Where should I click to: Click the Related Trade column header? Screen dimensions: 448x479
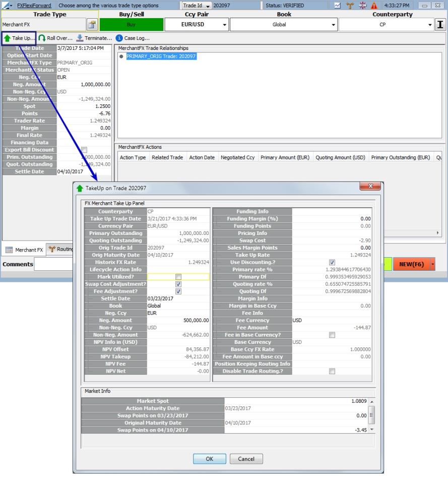pyautogui.click(x=167, y=157)
